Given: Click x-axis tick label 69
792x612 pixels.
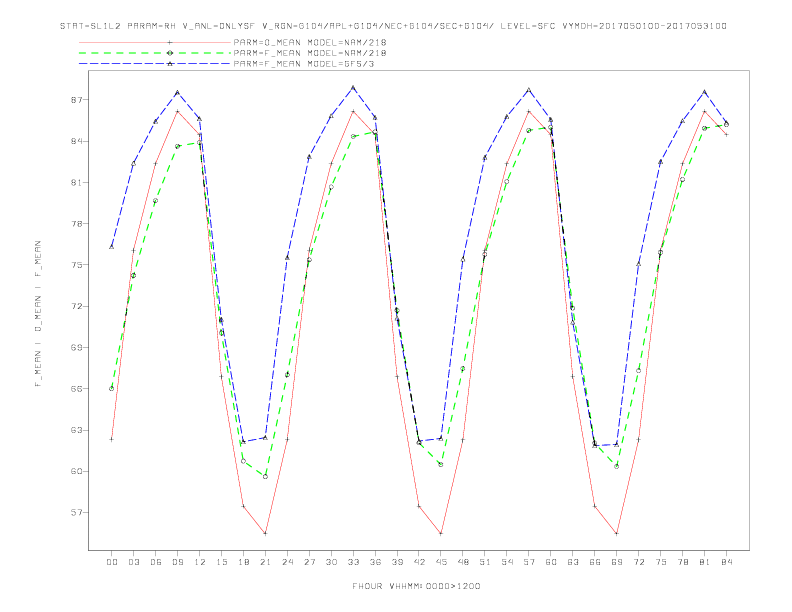Looking at the screenshot, I should click(617, 562).
